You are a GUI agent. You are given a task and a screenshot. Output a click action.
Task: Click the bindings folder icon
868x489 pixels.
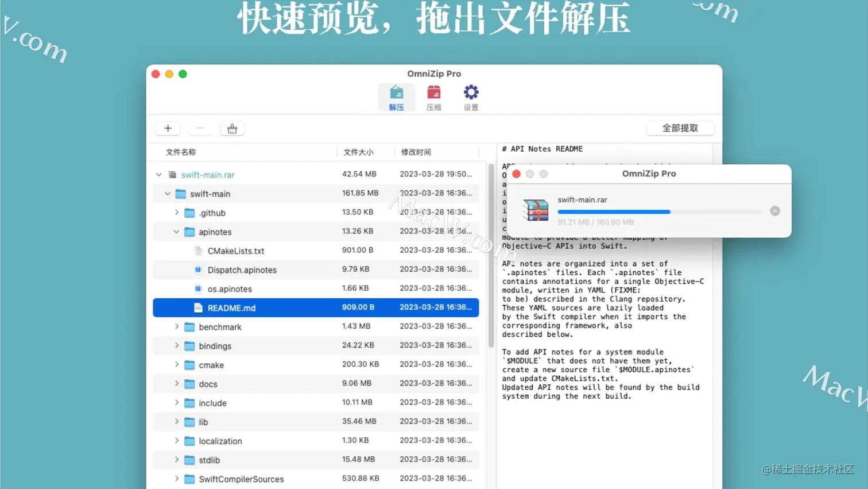pos(189,345)
